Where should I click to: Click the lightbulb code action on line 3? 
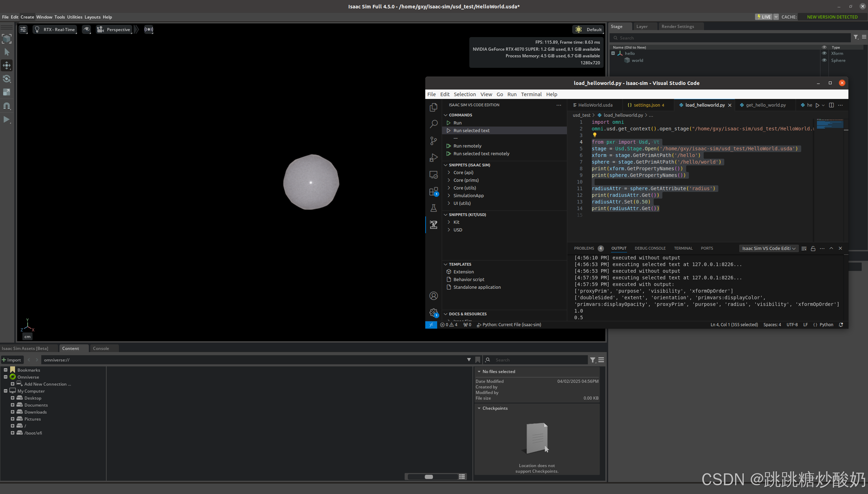pos(595,135)
